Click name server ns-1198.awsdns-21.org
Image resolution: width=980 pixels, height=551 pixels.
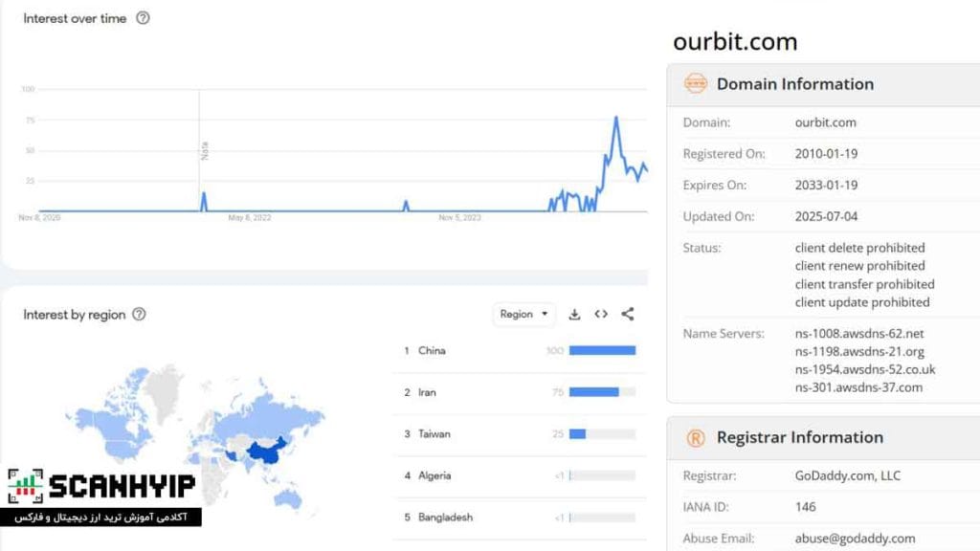859,352
